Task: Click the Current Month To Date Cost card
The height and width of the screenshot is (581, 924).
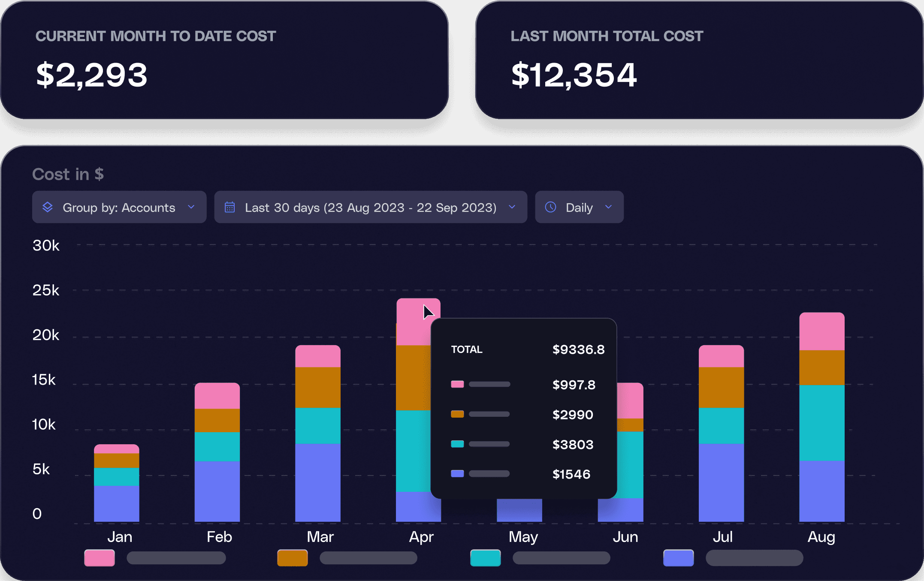Action: (x=225, y=60)
